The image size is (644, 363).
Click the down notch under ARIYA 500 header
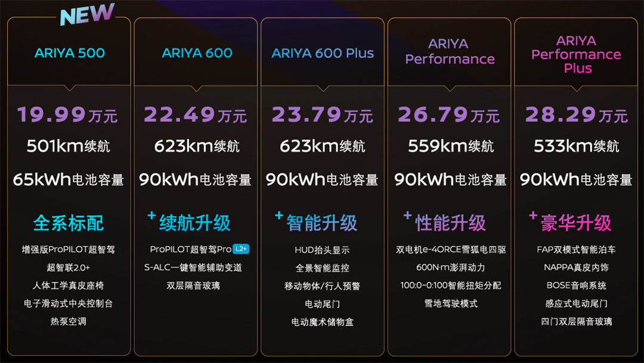click(70, 88)
